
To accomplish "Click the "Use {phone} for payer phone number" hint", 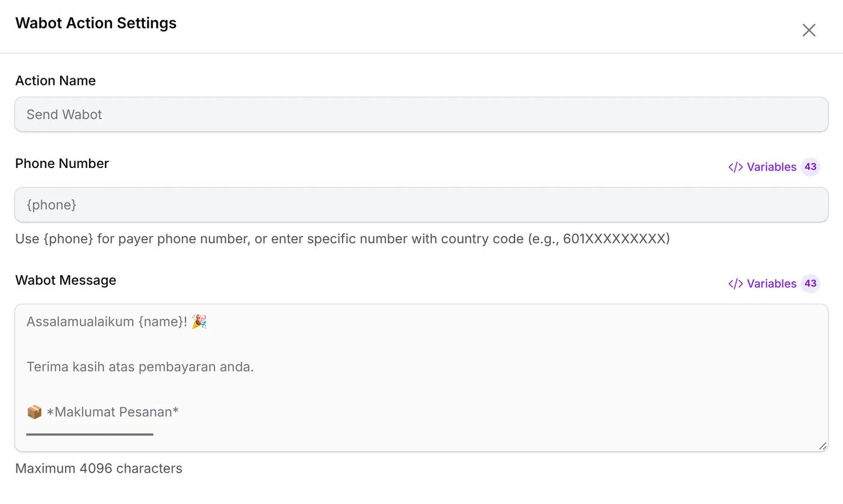I will click(x=343, y=239).
